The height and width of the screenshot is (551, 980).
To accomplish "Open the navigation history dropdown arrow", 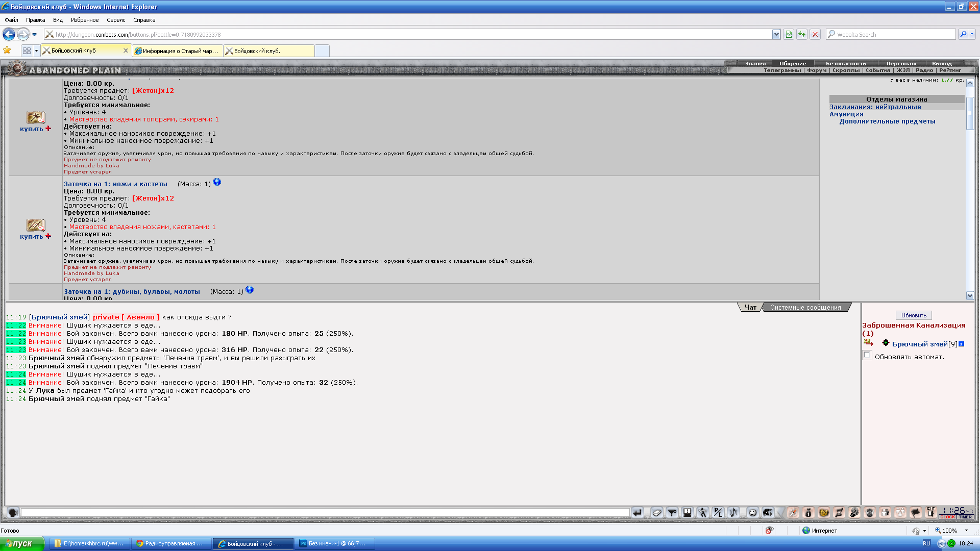I will click(x=34, y=35).
